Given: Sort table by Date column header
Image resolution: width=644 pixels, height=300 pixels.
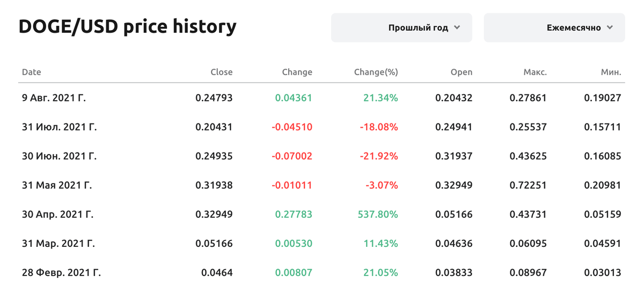Looking at the screenshot, I should coord(31,72).
